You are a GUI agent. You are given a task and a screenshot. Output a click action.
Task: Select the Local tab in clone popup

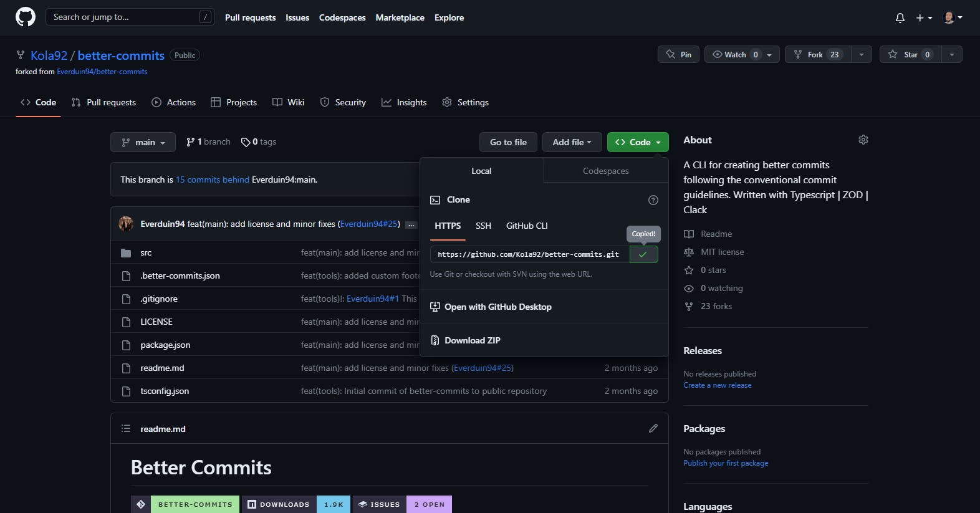click(x=481, y=171)
